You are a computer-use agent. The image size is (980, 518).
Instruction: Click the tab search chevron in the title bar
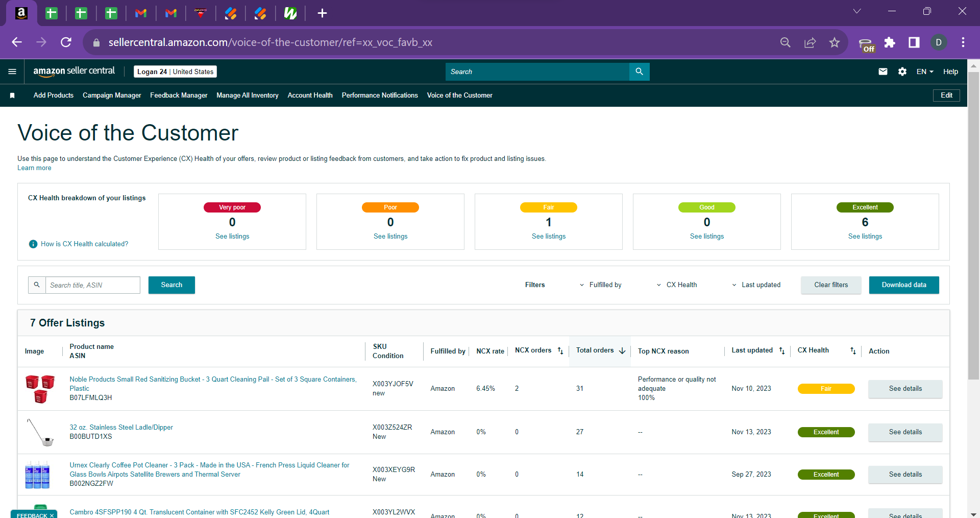[x=857, y=11]
